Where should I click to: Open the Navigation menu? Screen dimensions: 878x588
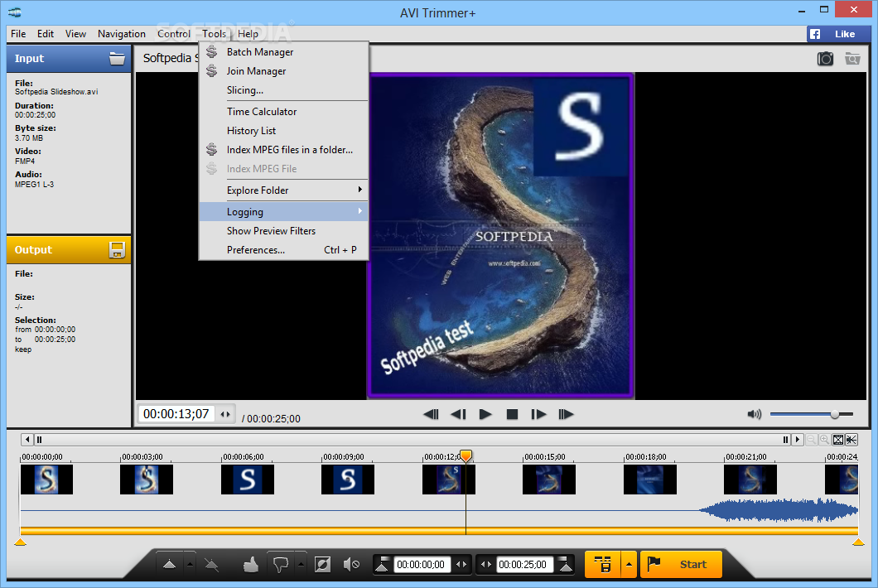[x=122, y=34]
